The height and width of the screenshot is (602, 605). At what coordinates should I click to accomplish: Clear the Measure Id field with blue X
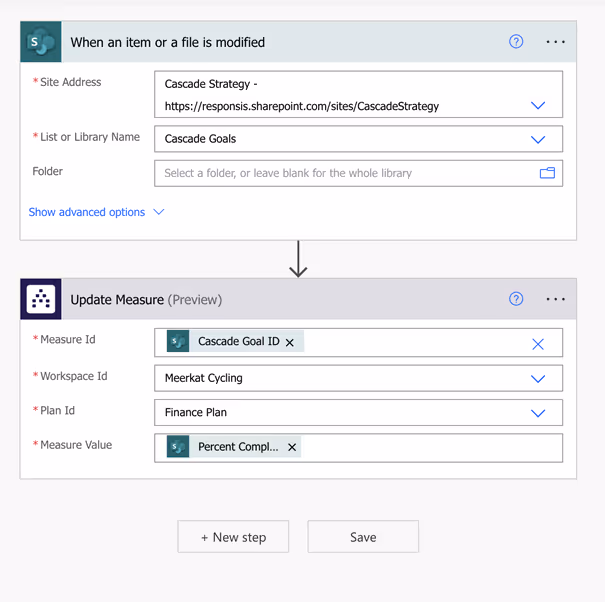[538, 344]
